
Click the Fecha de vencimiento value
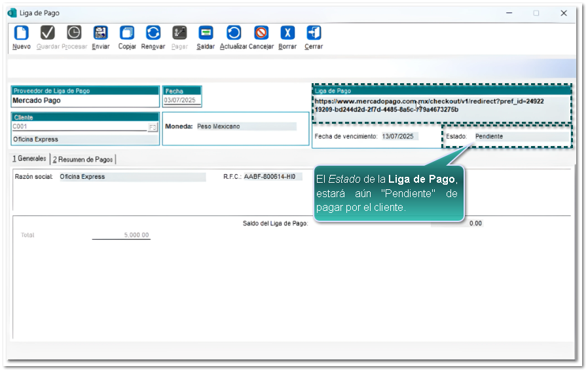[x=399, y=136]
